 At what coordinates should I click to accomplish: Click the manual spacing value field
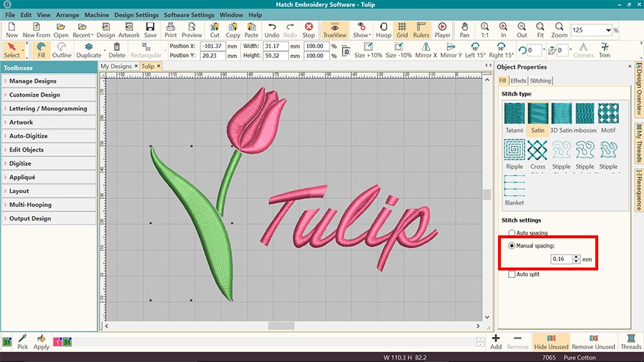tap(560, 258)
